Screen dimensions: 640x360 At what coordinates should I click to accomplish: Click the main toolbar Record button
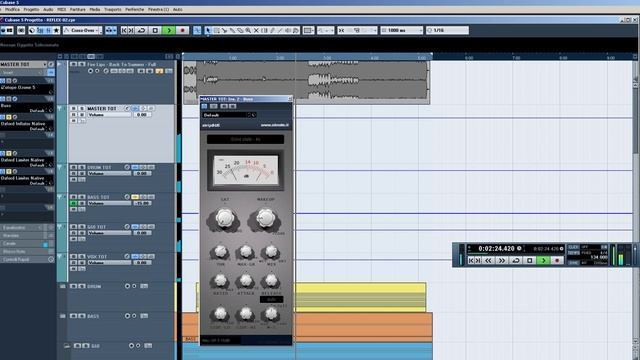(x=182, y=30)
